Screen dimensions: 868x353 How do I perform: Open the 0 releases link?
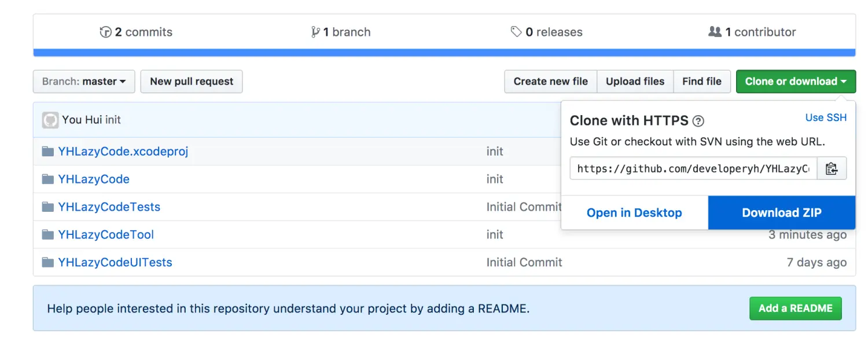click(x=547, y=32)
